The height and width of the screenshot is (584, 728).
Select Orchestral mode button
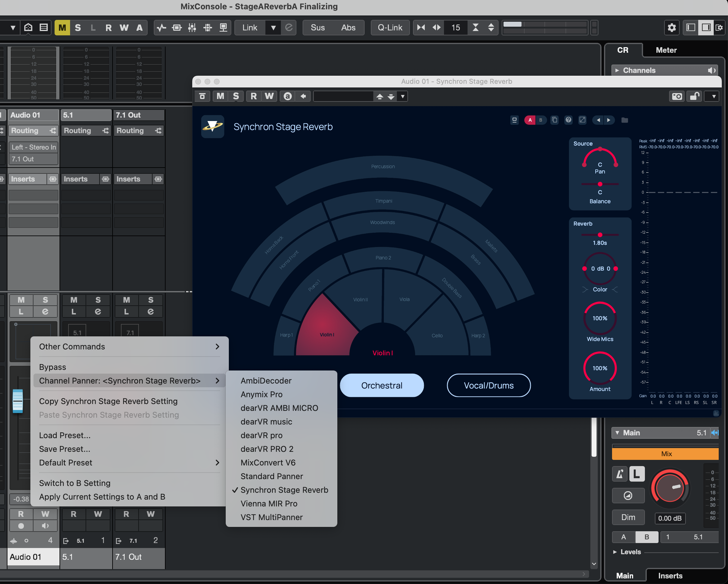point(382,385)
